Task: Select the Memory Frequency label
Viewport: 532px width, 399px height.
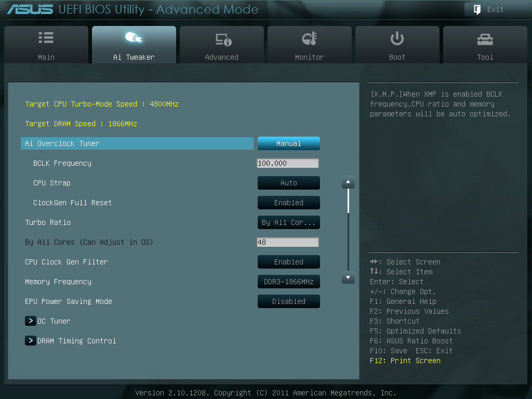Action: point(58,282)
